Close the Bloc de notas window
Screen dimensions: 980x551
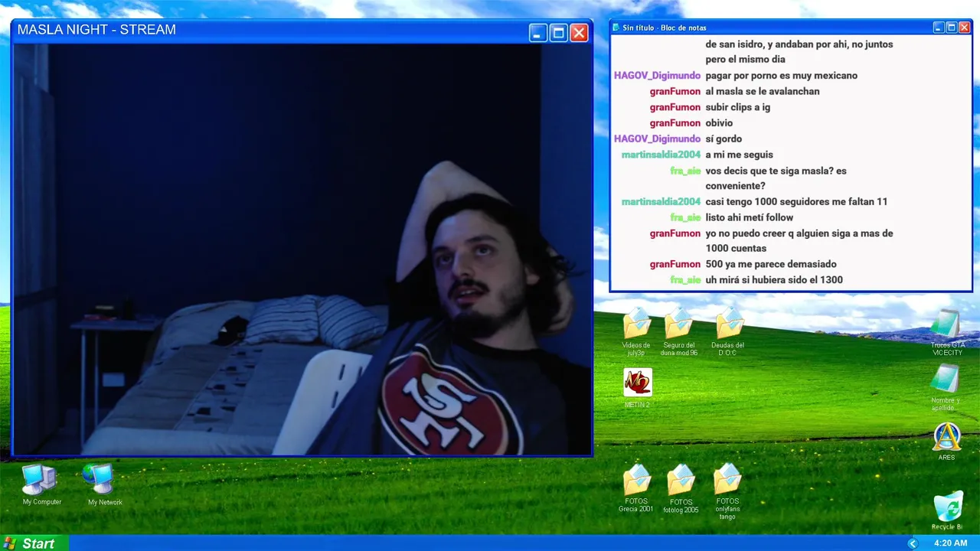click(x=965, y=28)
